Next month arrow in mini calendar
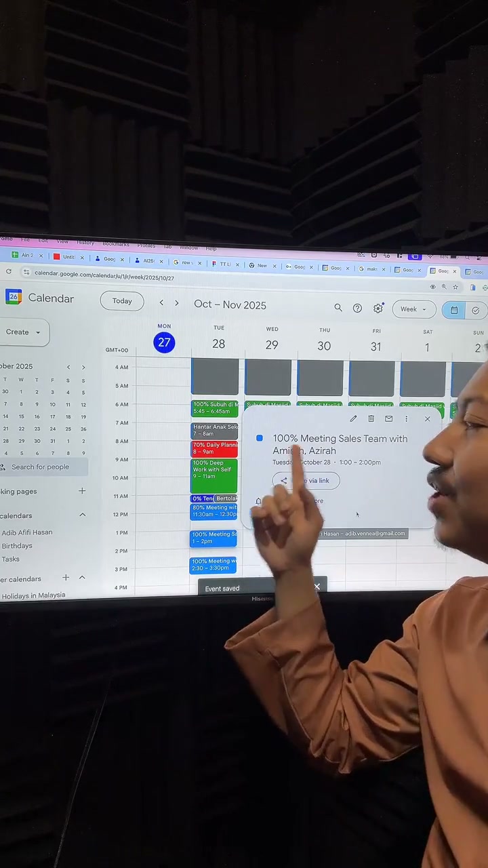The image size is (488, 868). [x=83, y=367]
